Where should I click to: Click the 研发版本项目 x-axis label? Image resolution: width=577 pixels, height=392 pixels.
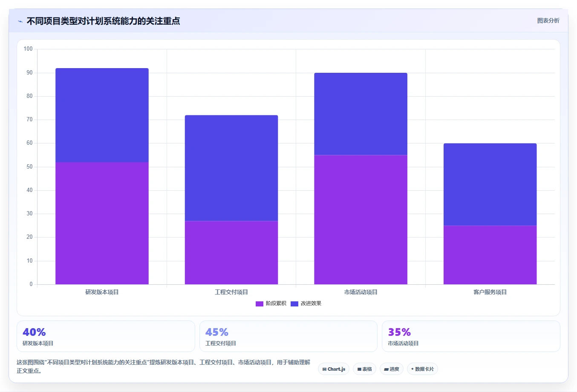pos(102,292)
